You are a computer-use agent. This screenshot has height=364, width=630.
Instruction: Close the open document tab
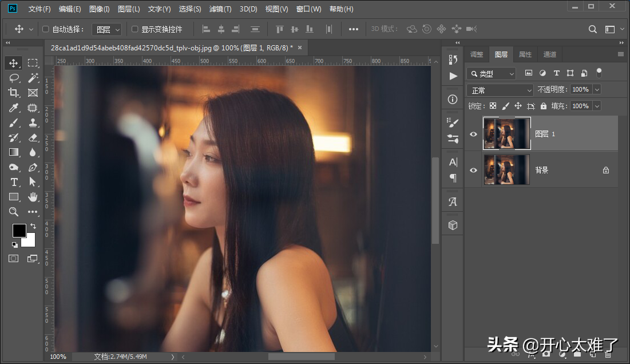coord(299,48)
